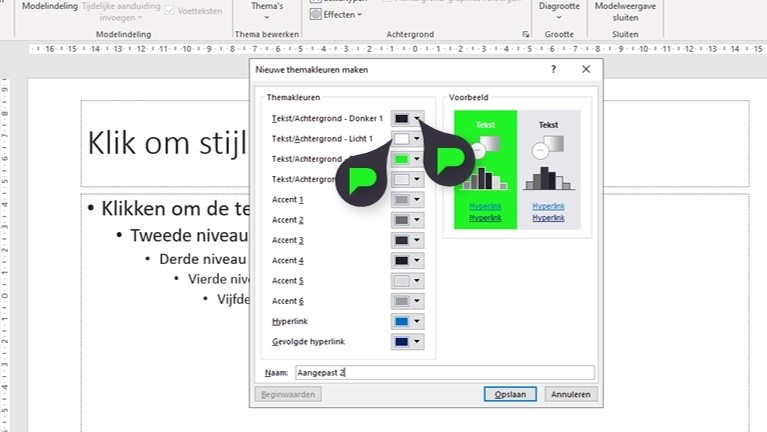The width and height of the screenshot is (767, 432).
Task: Click the Beginwaarden button
Action: (288, 394)
